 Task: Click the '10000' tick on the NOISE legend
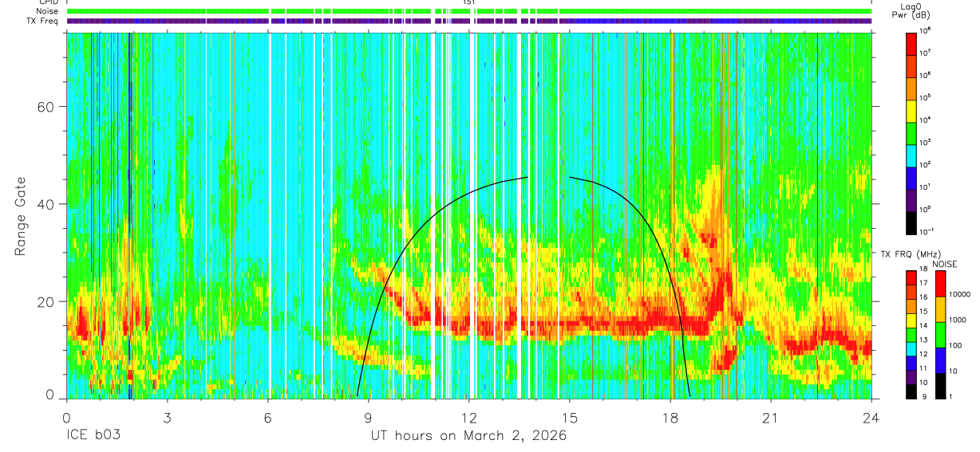coord(962,294)
